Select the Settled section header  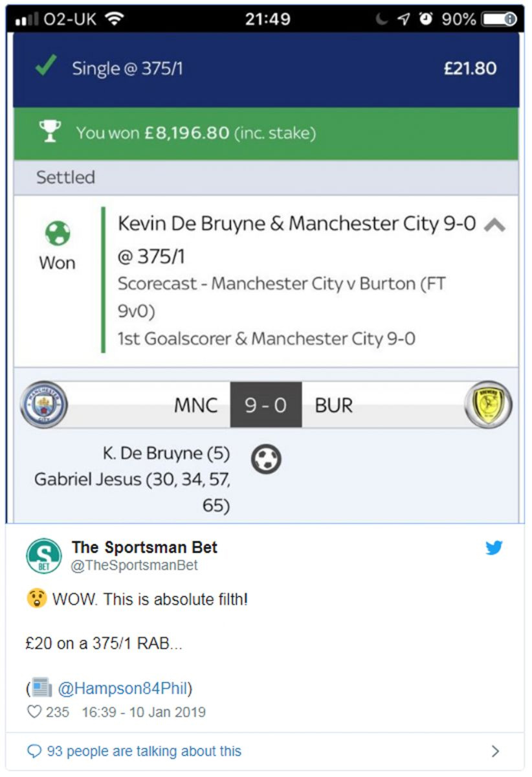[x=266, y=177]
